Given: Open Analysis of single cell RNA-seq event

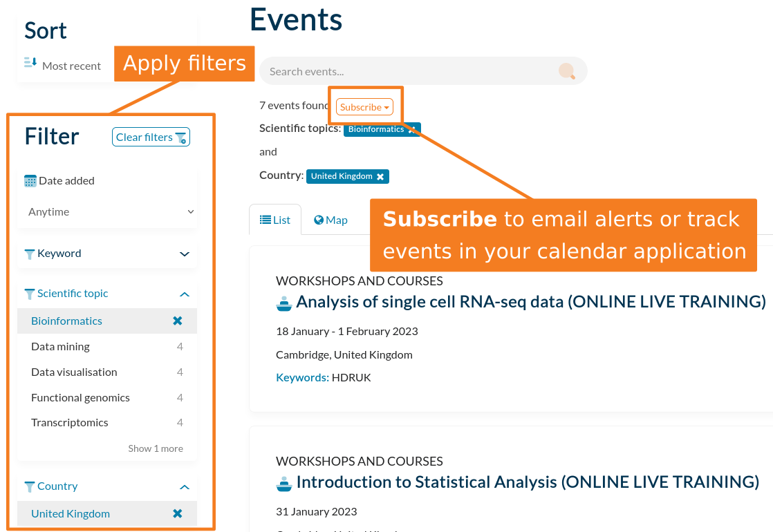Looking at the screenshot, I should point(530,302).
